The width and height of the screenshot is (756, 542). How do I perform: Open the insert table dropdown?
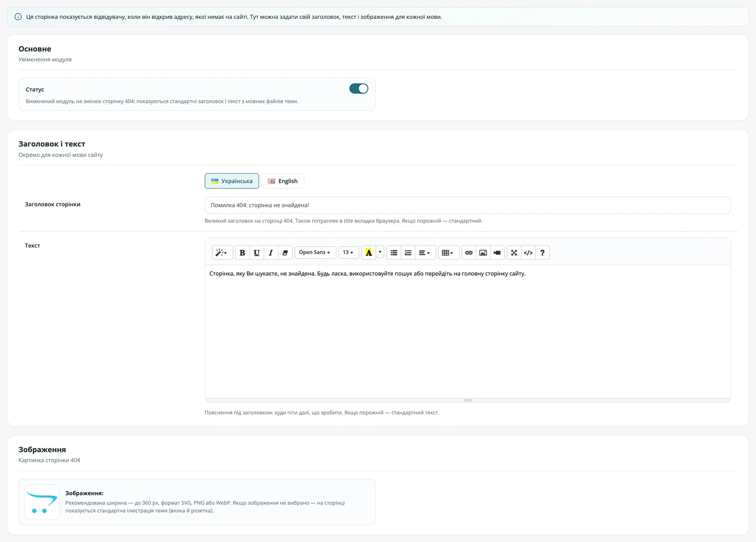[x=448, y=253]
